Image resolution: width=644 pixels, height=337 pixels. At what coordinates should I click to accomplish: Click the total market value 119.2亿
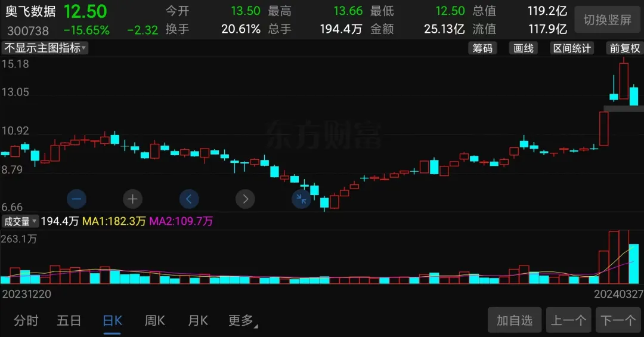[547, 11]
